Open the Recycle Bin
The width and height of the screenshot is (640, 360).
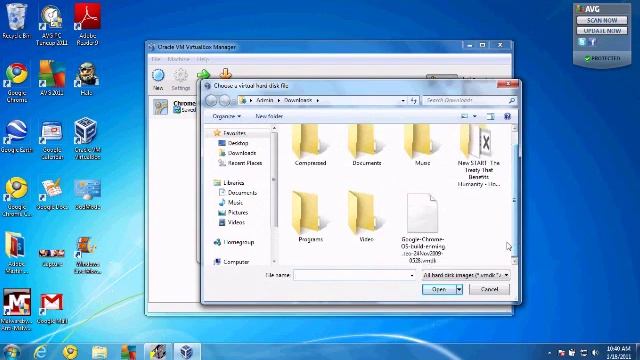(x=16, y=21)
